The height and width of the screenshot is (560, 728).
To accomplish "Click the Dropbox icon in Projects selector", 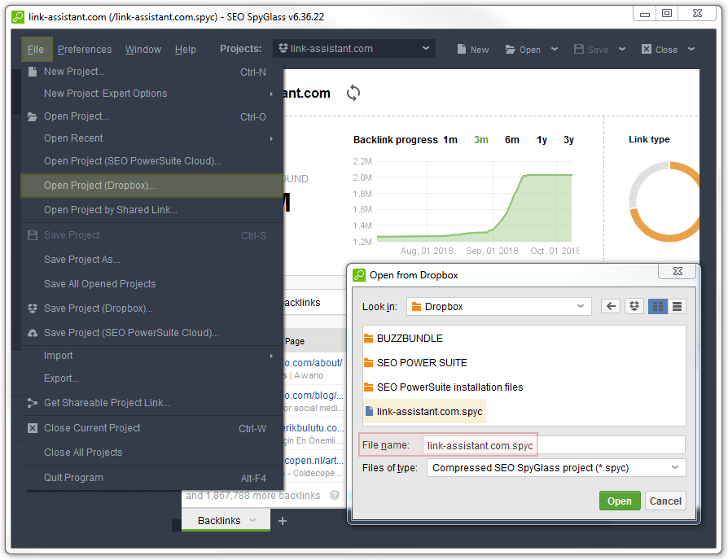I will [x=283, y=48].
